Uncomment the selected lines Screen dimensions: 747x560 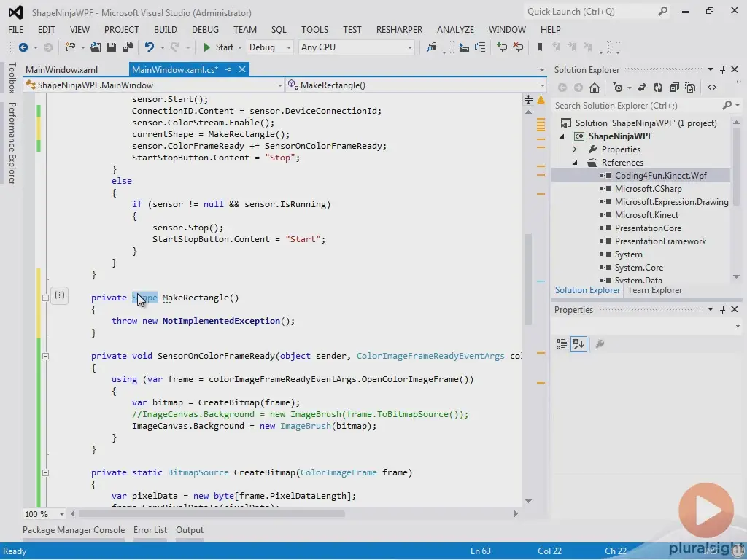click(518, 47)
